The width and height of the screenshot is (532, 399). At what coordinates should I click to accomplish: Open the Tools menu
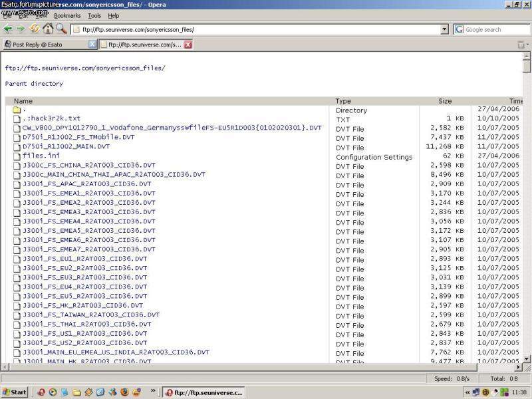[94, 15]
